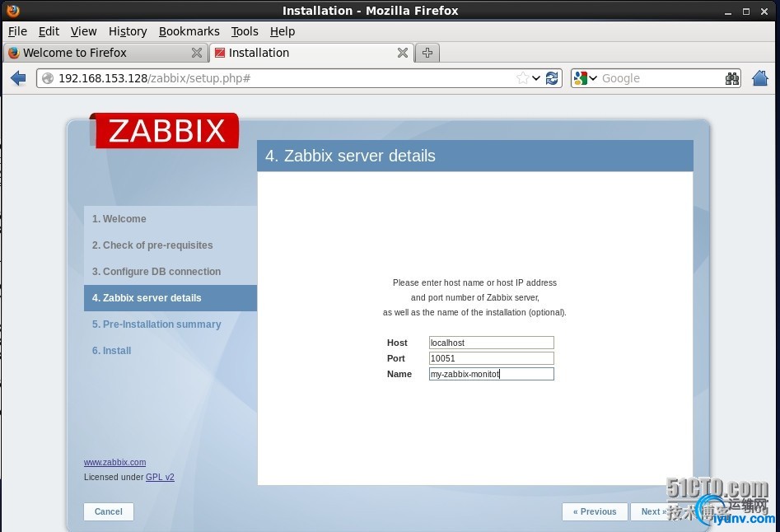Proceed with the Next button
Screen dimensions: 780x532
pos(652,511)
